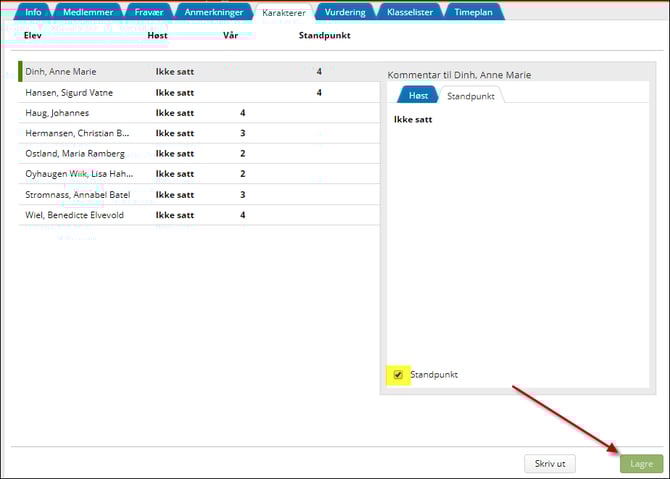
Task: Select the Karakterer tab
Action: coord(285,12)
